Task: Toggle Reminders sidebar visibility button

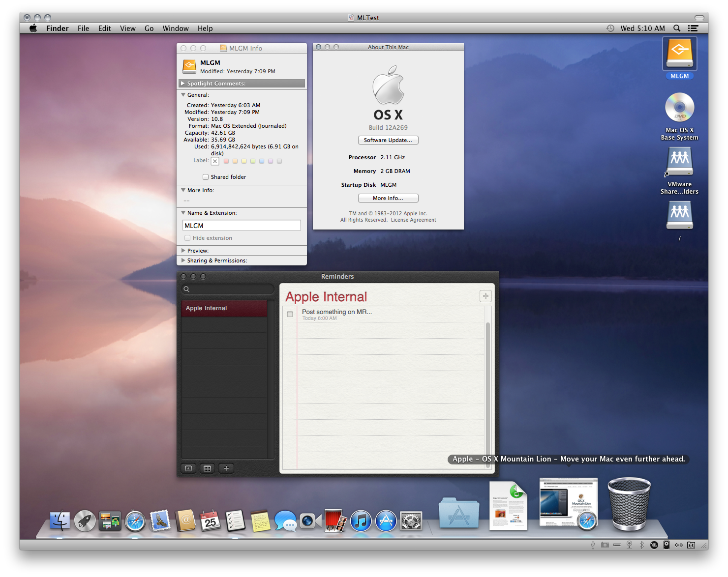Action: [188, 468]
